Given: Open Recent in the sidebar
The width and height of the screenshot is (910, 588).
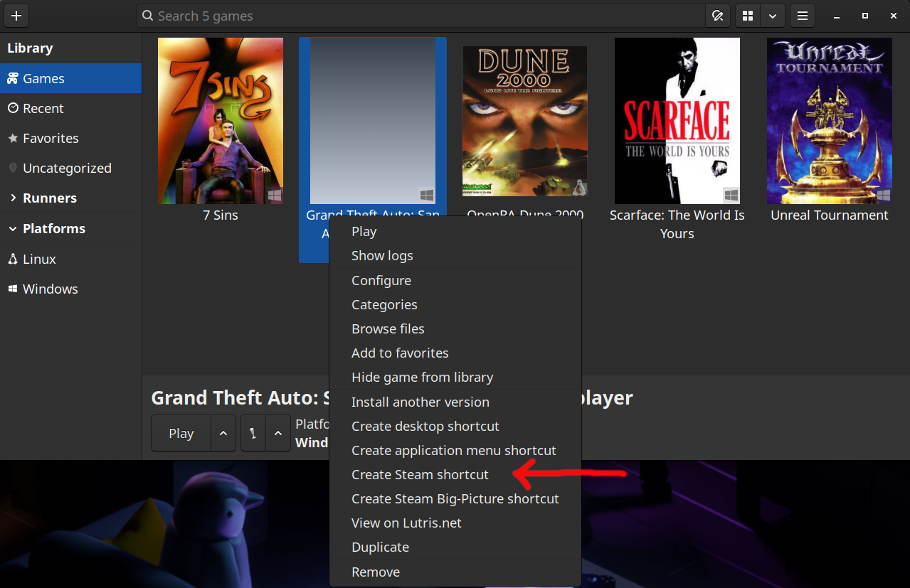Looking at the screenshot, I should click(x=70, y=108).
